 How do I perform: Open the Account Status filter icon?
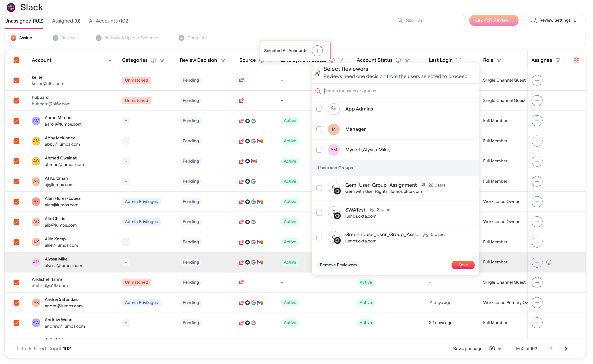407,60
